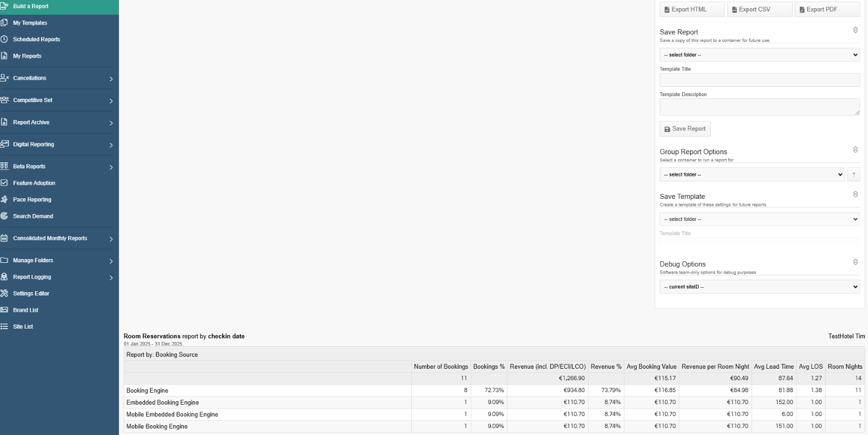Open the Save Template folder dropdown
Image resolution: width=868 pixels, height=435 pixels.
pos(759,219)
